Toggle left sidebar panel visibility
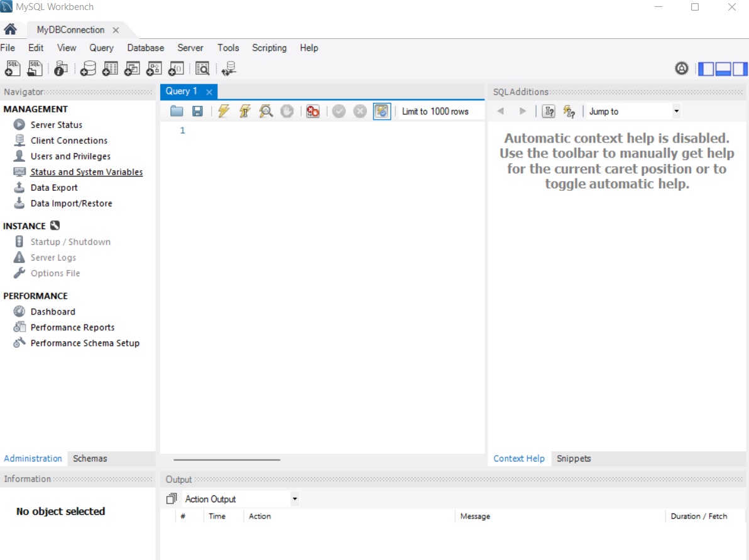The height and width of the screenshot is (560, 749). [706, 69]
